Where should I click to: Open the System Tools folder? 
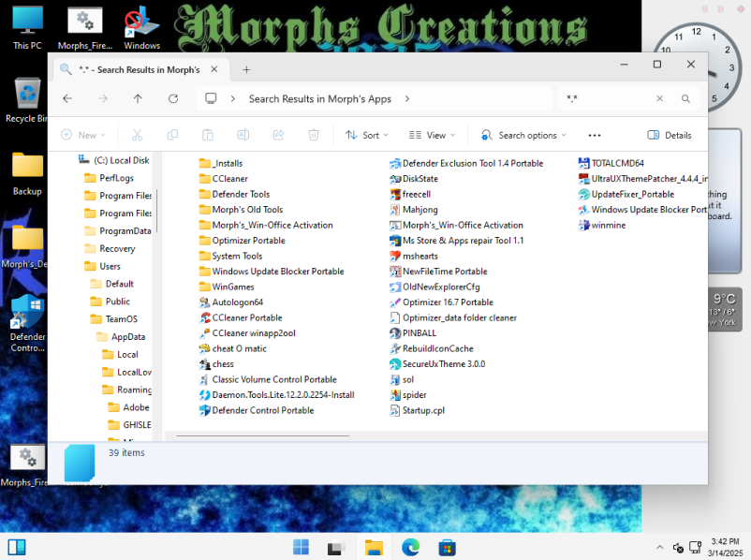[x=230, y=256]
